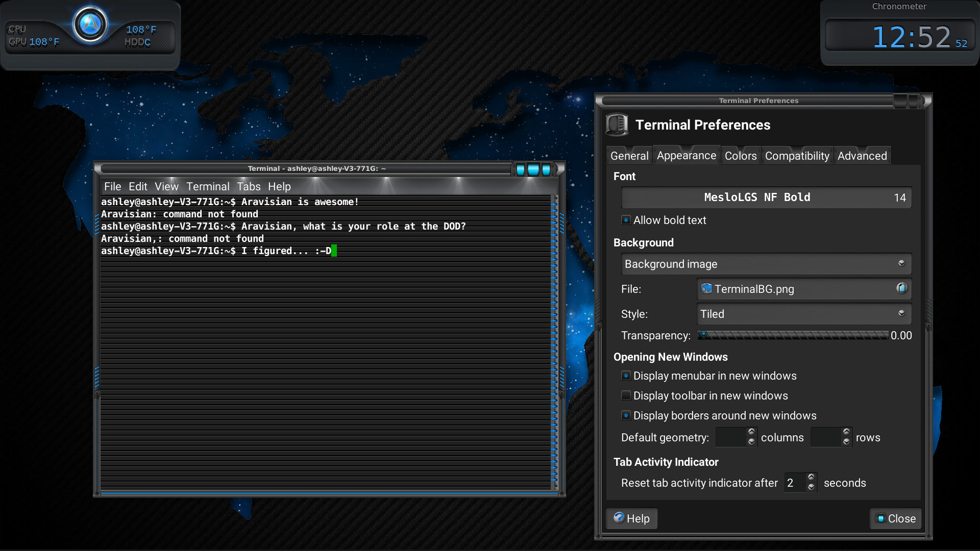Open the Tabs menu in Terminal

click(249, 187)
